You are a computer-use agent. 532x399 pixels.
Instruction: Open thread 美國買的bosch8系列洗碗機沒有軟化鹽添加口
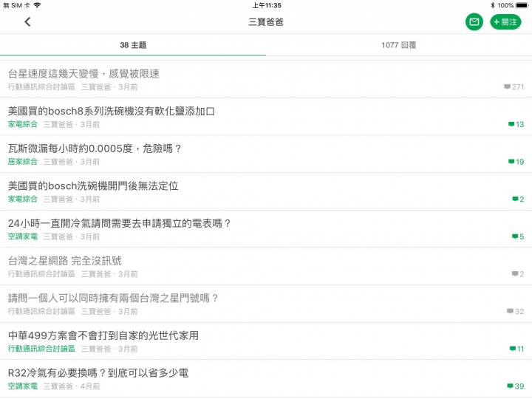pyautogui.click(x=266, y=117)
